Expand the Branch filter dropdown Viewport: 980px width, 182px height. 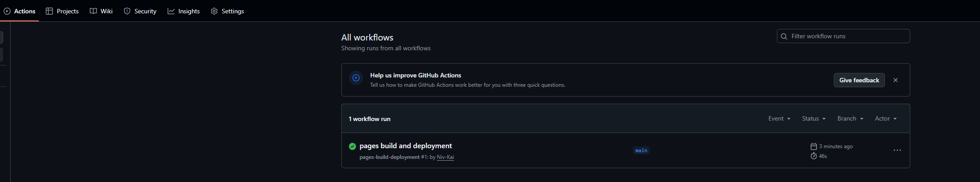click(850, 118)
